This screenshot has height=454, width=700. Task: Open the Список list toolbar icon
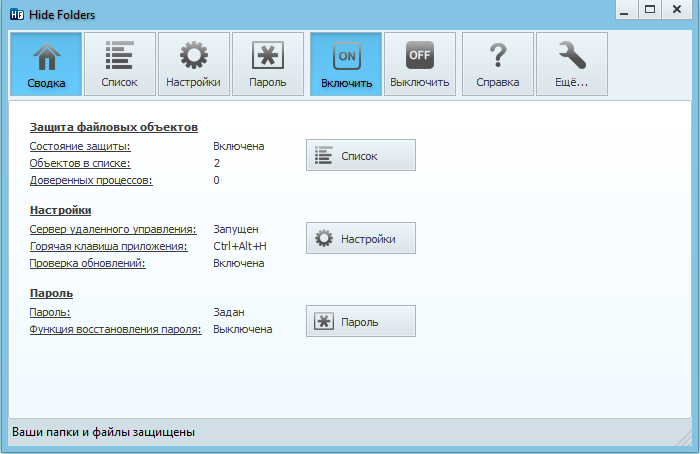tap(120, 64)
